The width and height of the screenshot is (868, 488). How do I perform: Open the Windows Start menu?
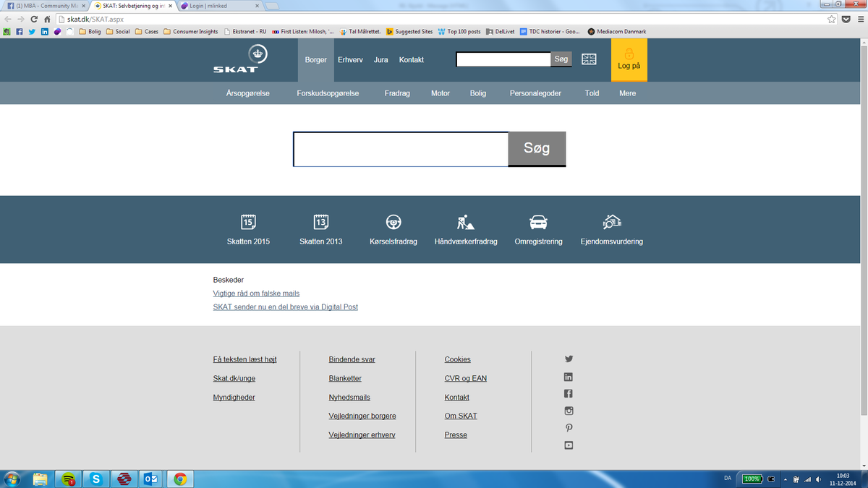pos(12,479)
